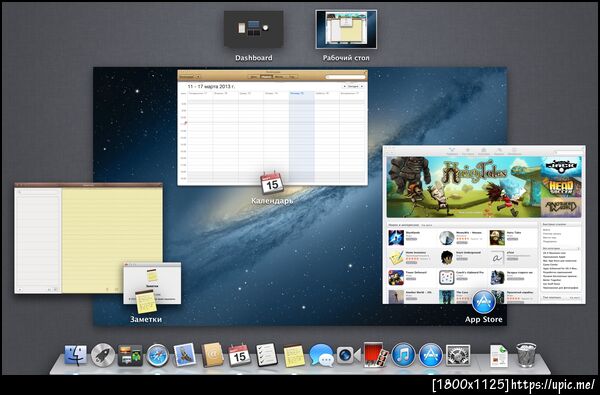
Task: Open the Trash in the Dock
Action: [527, 355]
